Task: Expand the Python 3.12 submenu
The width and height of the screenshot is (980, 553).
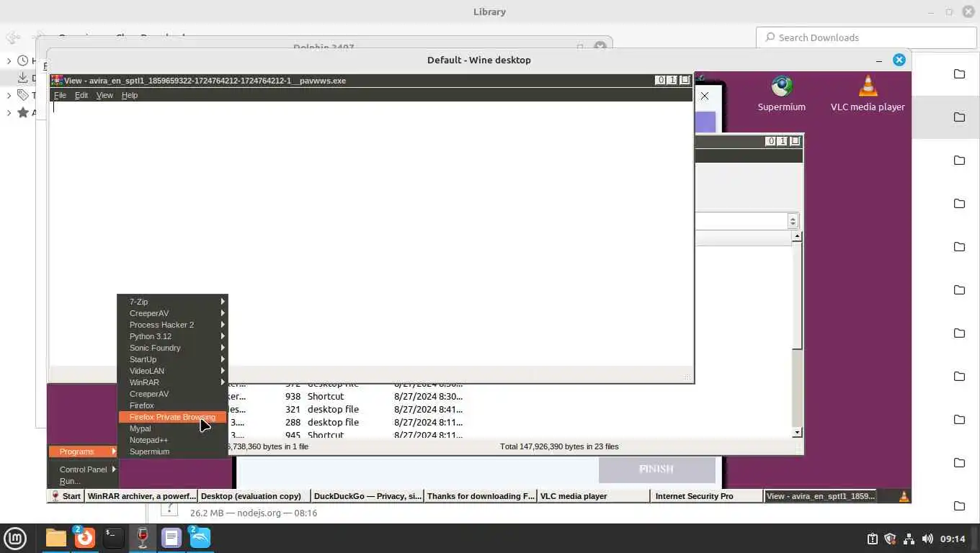Action: (x=172, y=336)
